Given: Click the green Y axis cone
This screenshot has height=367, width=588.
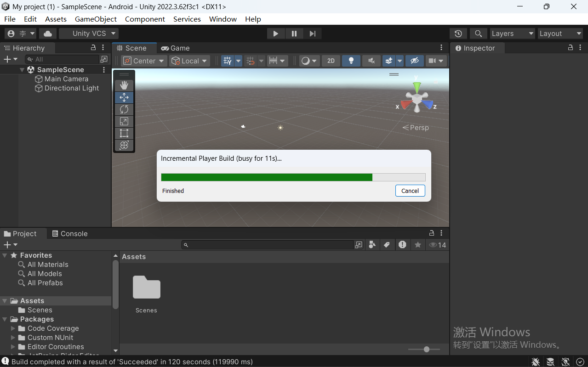Looking at the screenshot, I should (417, 87).
